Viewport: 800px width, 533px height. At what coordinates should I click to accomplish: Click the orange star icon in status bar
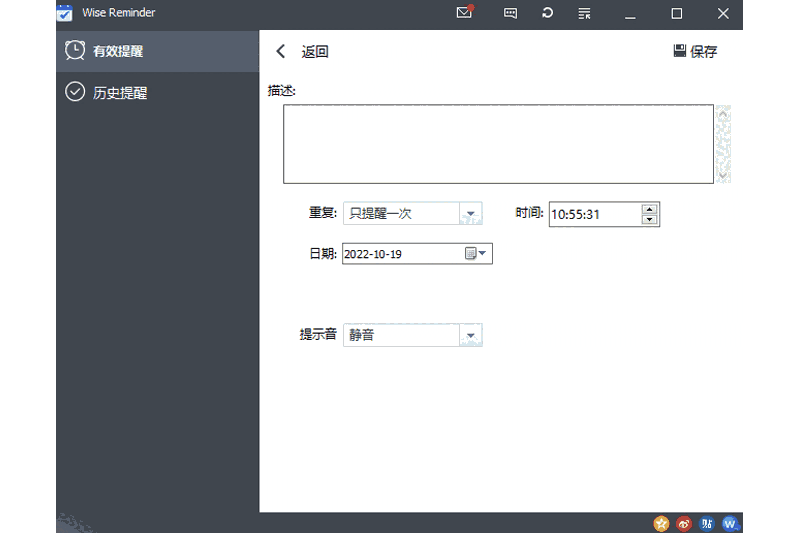click(661, 523)
